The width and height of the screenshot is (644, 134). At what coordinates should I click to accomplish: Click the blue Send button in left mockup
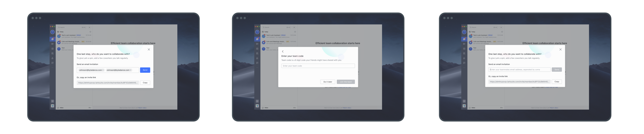tap(145, 70)
